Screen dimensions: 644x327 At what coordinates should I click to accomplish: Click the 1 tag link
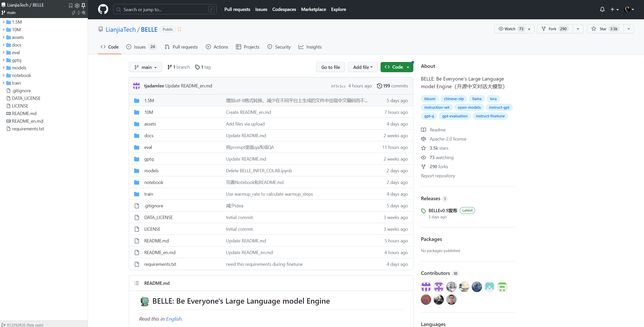[203, 67]
